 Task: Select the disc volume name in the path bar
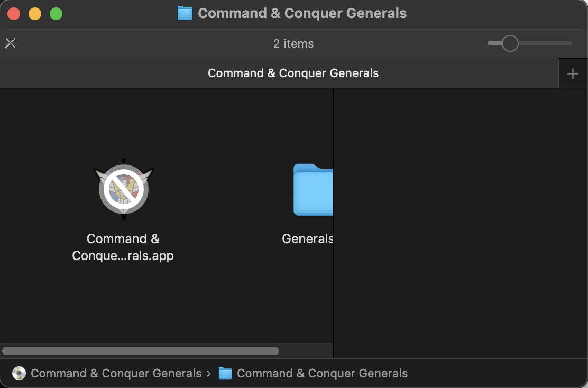pos(116,373)
